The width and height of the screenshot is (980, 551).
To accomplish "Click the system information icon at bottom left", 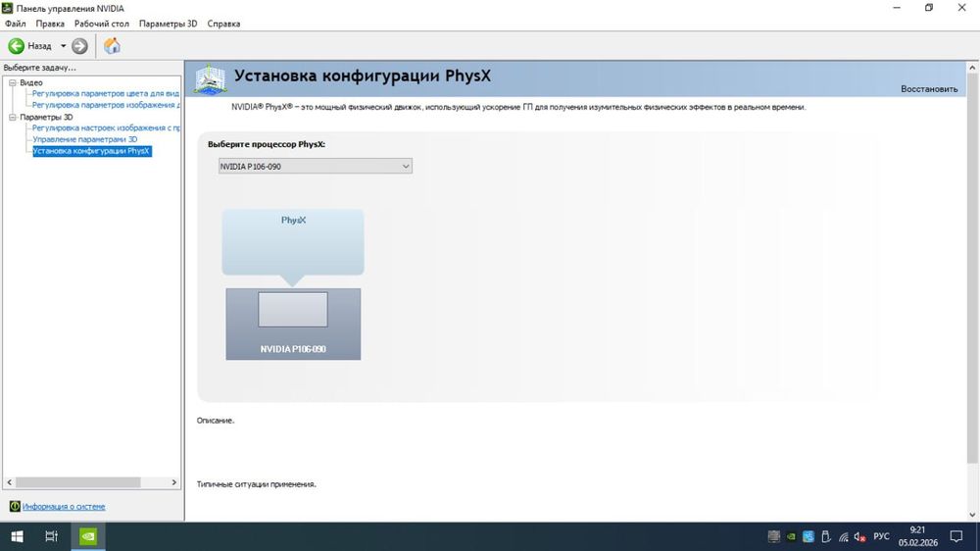I will point(15,506).
